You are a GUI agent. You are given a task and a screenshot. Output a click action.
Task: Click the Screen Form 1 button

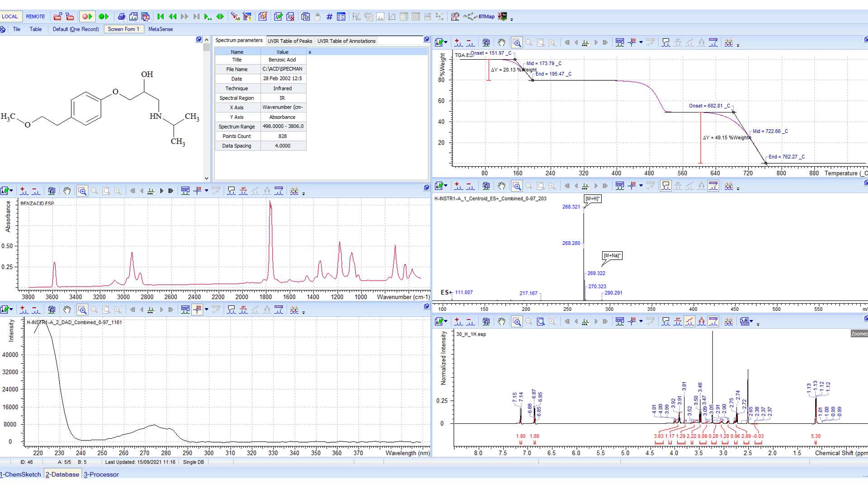(x=123, y=29)
